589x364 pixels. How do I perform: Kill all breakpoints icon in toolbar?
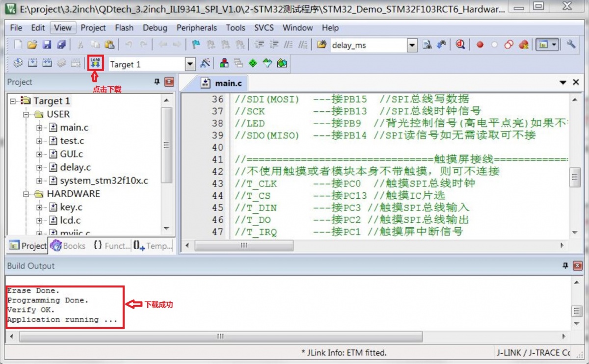[x=524, y=45]
